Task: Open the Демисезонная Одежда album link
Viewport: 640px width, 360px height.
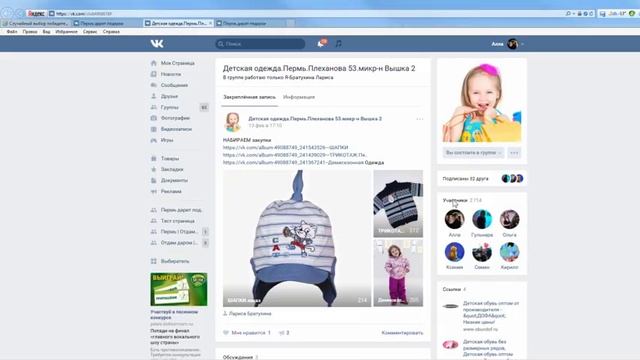Action: point(303,162)
